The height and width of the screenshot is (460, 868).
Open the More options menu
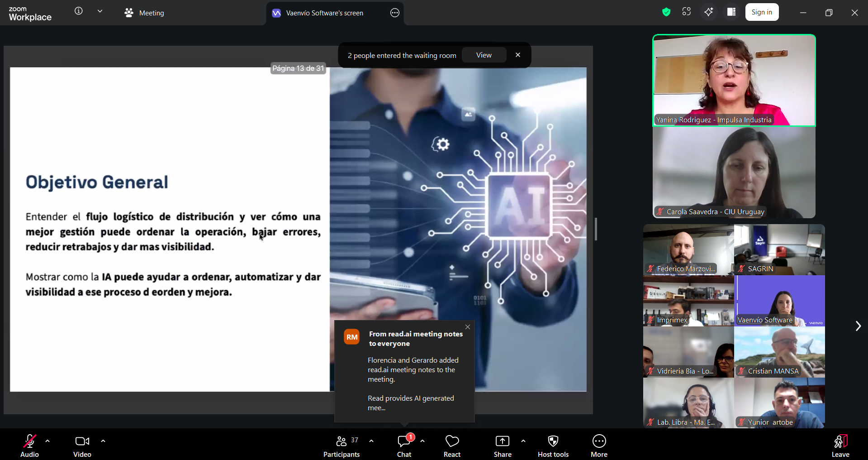pos(599,446)
